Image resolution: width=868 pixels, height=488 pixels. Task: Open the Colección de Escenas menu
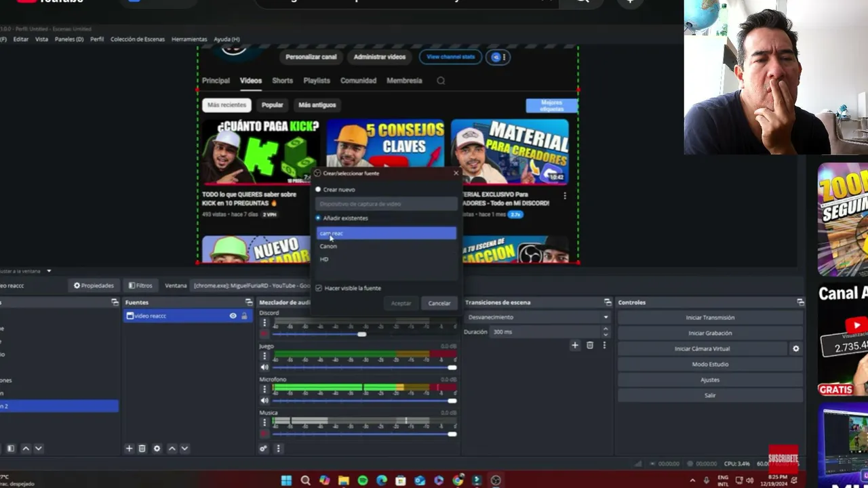click(138, 39)
